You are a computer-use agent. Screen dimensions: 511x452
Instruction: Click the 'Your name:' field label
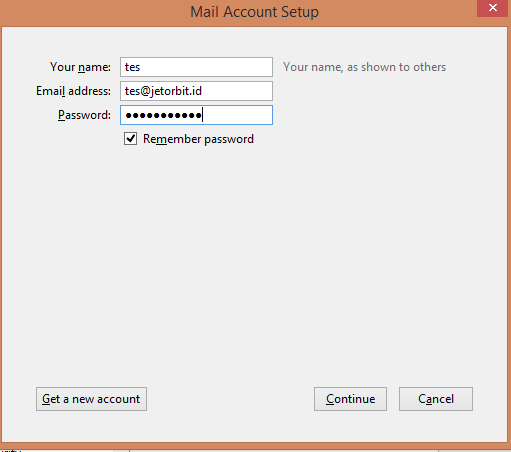80,67
